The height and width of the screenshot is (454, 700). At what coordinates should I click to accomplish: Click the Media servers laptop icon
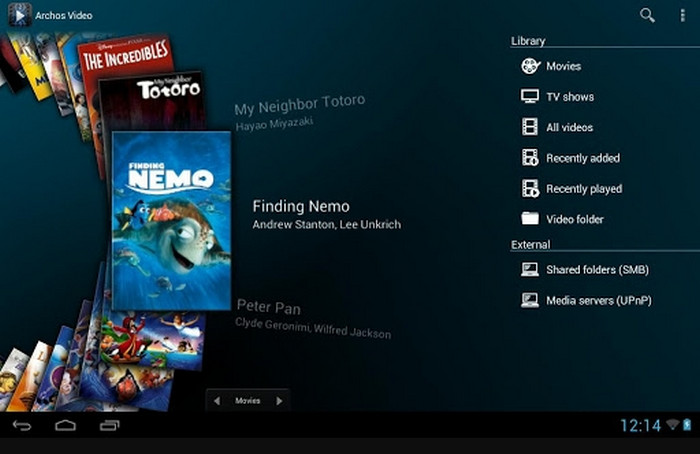pyautogui.click(x=530, y=300)
